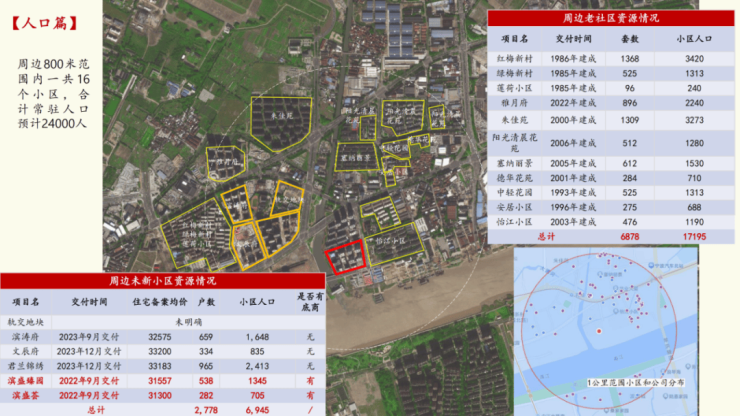Select the paragraph about 800米范围 16个小区
The image size is (740, 416).
click(x=53, y=93)
